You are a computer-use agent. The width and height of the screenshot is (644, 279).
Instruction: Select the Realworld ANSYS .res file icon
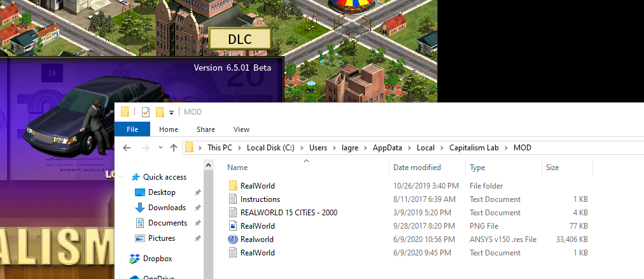(233, 239)
